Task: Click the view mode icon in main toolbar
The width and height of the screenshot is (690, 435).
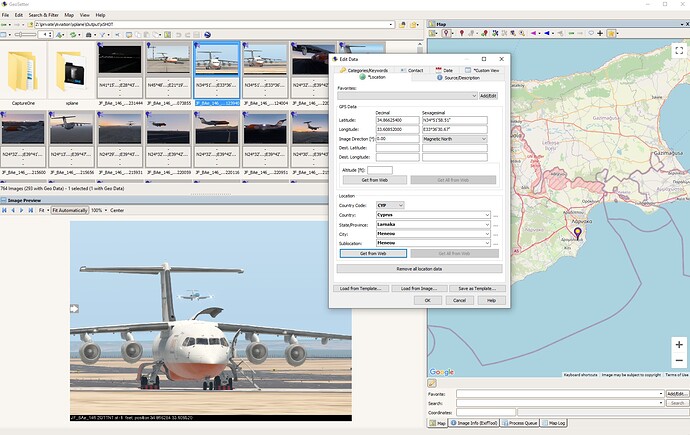Action: coord(4,34)
